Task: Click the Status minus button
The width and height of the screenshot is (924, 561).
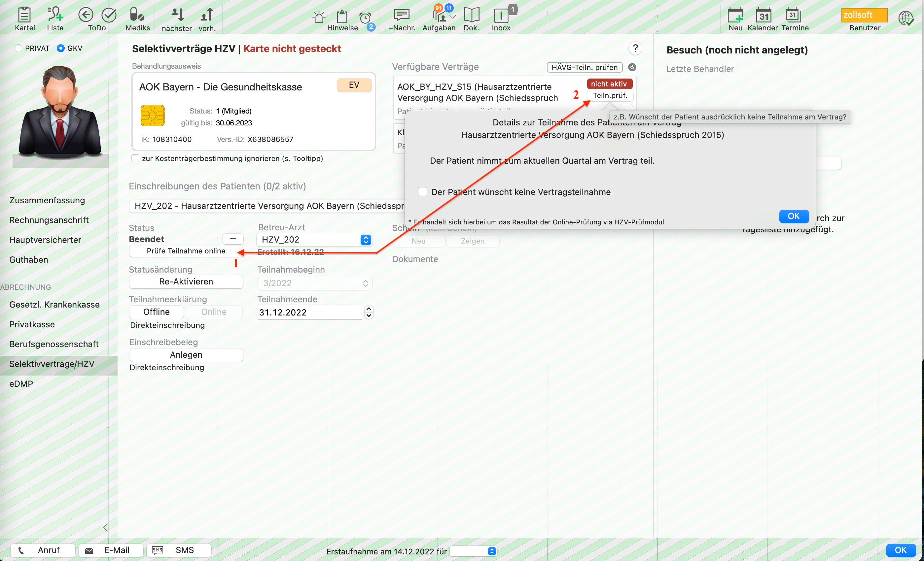Action: [233, 238]
